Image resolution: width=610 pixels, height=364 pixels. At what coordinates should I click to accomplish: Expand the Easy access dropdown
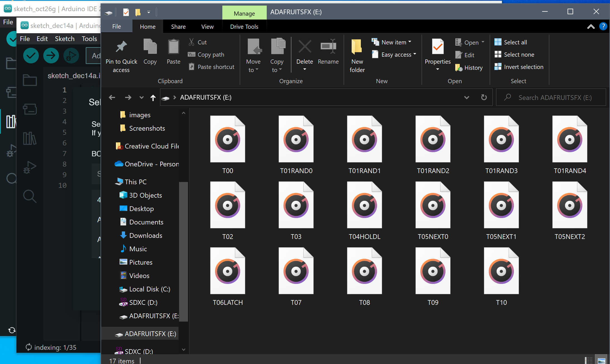394,54
